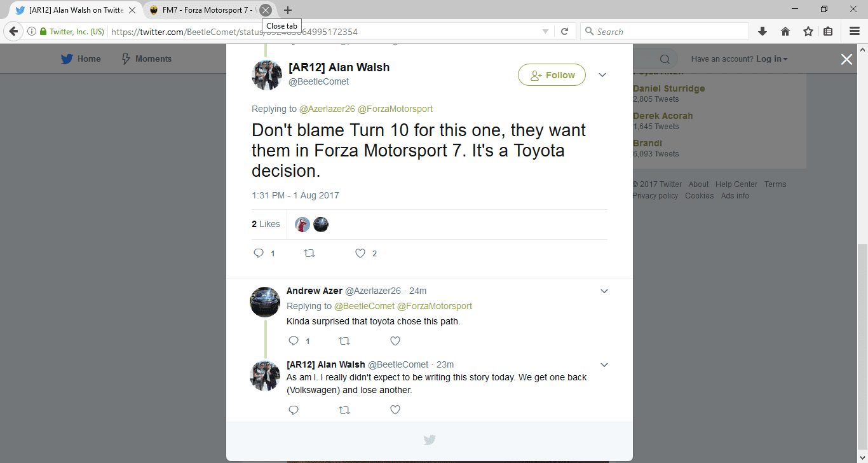This screenshot has height=463, width=868.
Task: Click Twitter bird logo at thread bottom
Action: click(430, 439)
